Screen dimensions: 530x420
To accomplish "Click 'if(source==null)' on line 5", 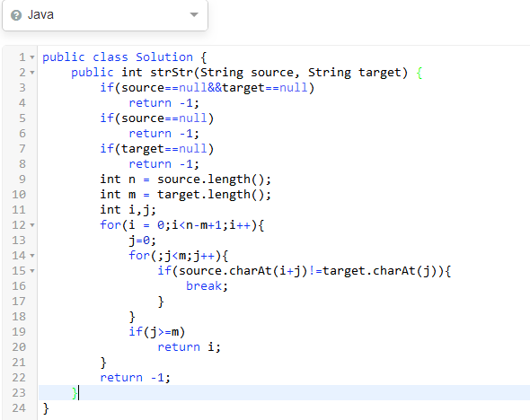I will pyautogui.click(x=157, y=118).
